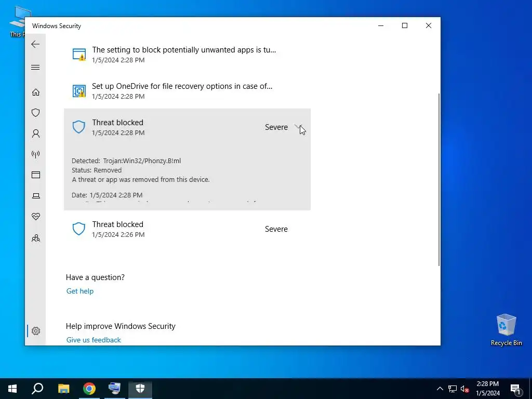Click the Windows Security page scrollbar
Image resolution: width=532 pixels, height=399 pixels.
point(440,180)
